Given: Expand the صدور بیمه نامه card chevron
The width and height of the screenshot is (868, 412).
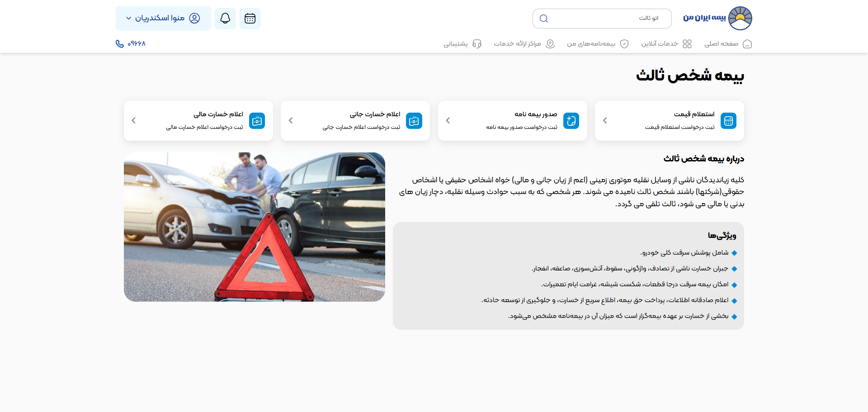Looking at the screenshot, I should point(448,120).
